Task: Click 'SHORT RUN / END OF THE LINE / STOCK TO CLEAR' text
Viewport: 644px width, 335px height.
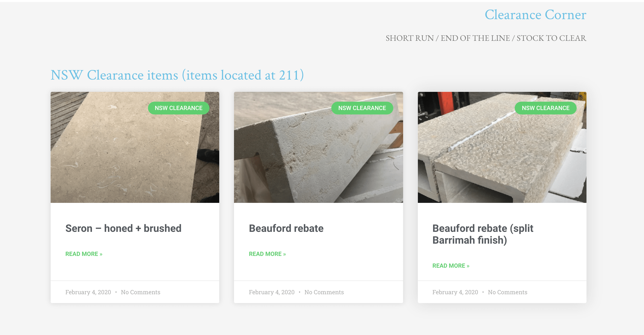Action: click(x=486, y=38)
